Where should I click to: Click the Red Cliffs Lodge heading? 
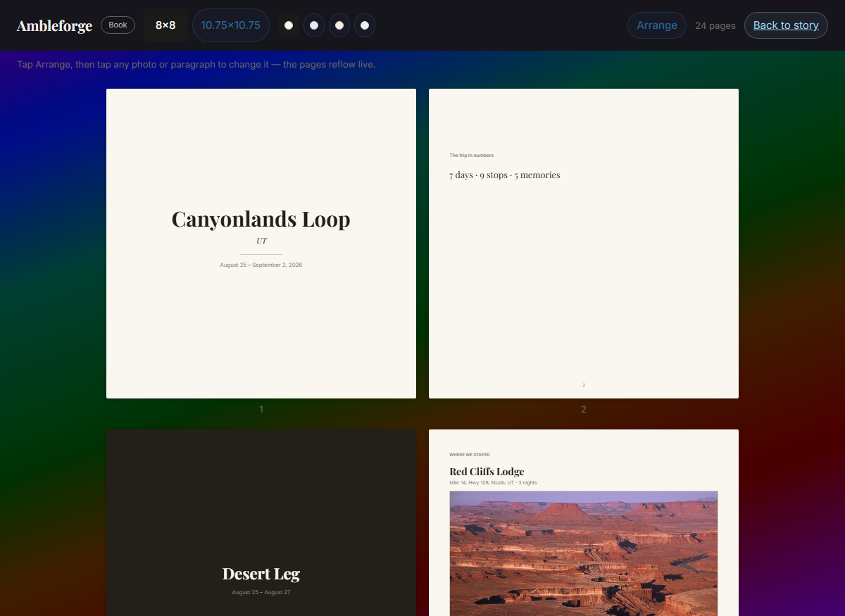pos(487,472)
